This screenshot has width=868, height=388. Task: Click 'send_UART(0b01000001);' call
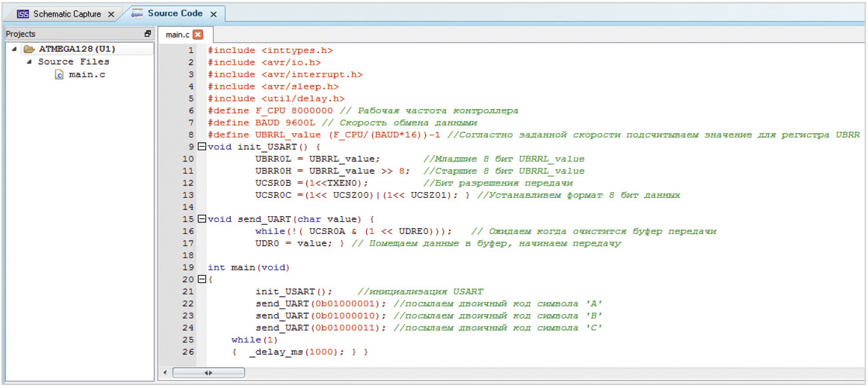pos(321,304)
